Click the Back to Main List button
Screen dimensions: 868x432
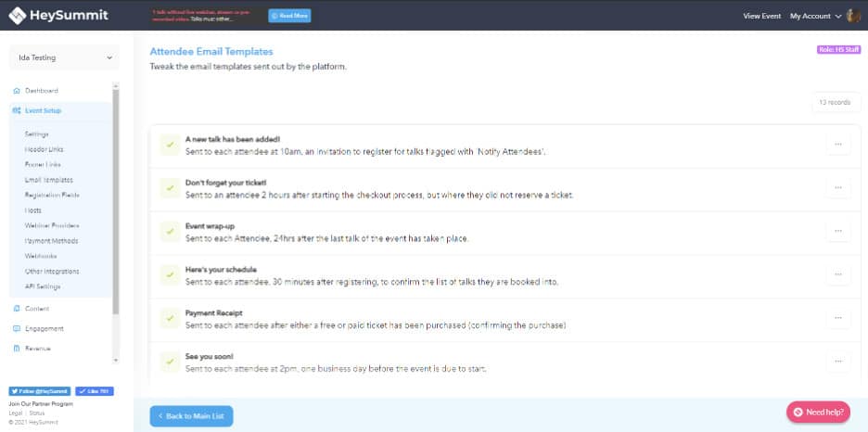(191, 416)
